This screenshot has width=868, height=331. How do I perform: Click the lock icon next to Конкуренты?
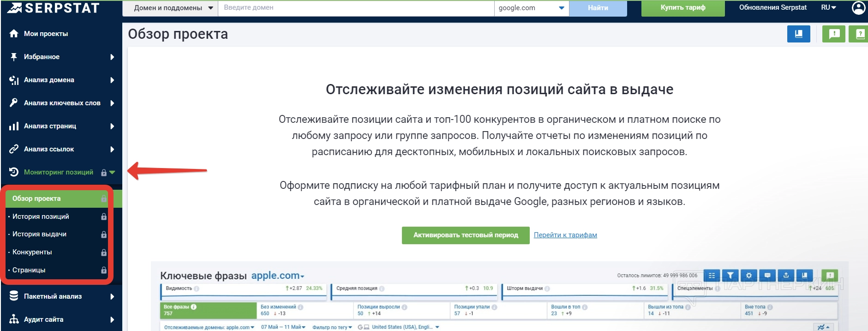coord(104,253)
